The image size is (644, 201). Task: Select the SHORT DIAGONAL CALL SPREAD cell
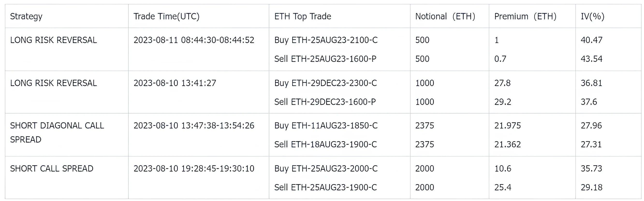[57, 132]
